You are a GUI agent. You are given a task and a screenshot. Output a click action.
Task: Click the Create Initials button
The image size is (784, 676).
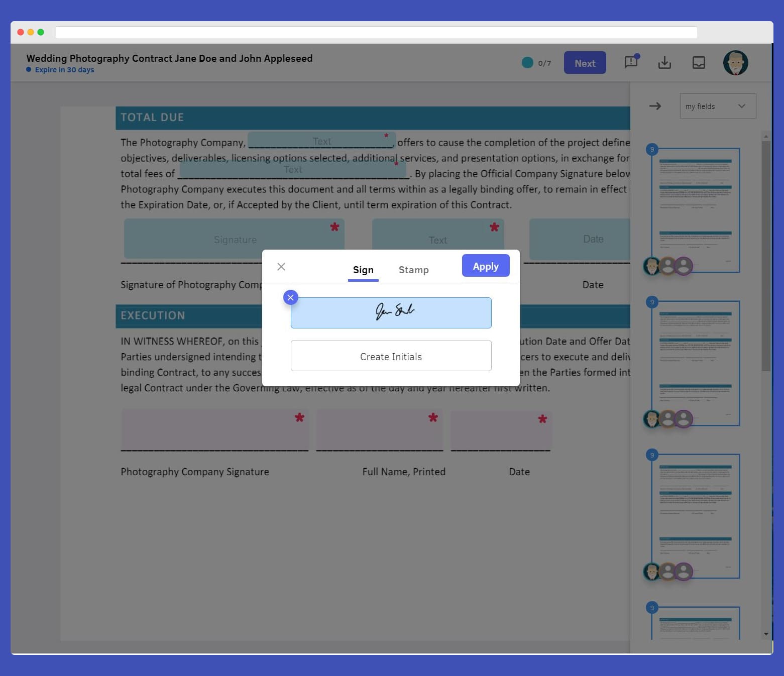tap(391, 356)
